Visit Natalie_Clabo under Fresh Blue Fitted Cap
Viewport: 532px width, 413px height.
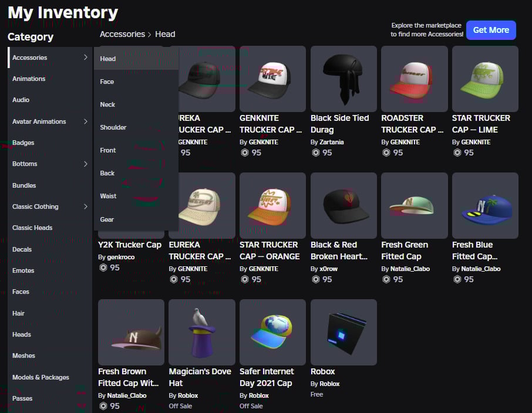481,269
